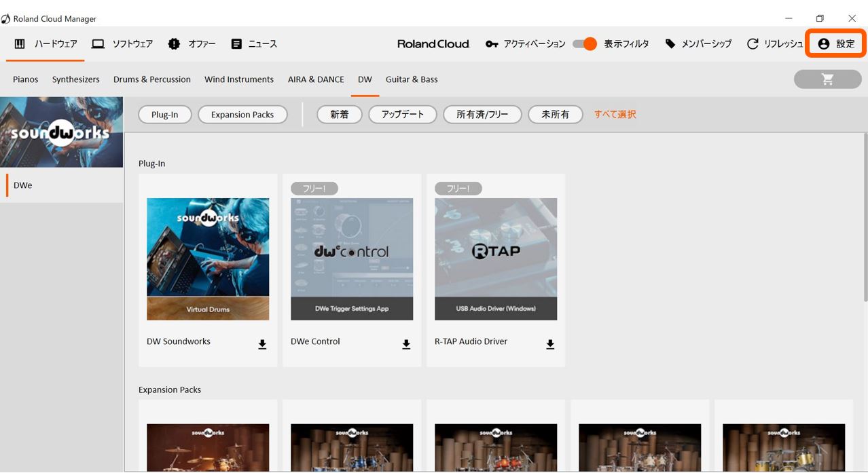This screenshot has height=473, width=868.
Task: Open the gold drum kit expansion thumbnail
Action: coord(784,448)
